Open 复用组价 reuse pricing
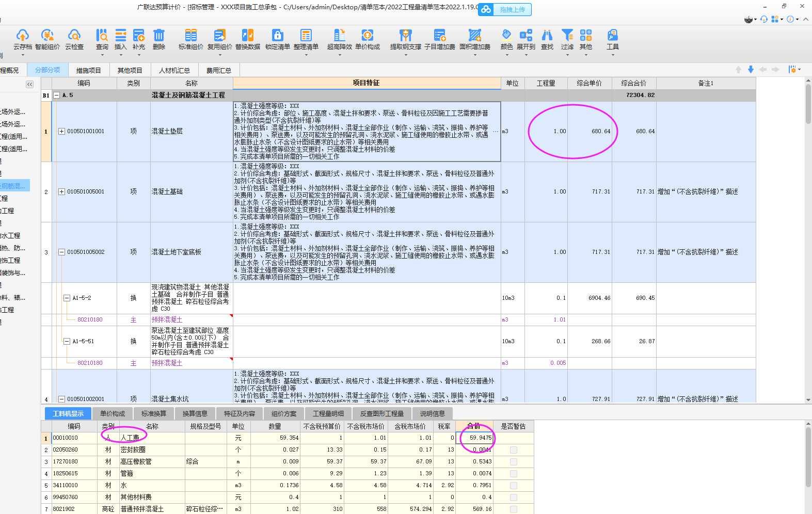Viewport: 812px width, 514px height. [x=220, y=39]
